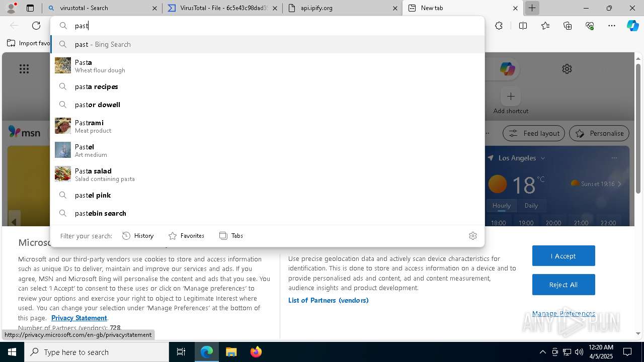Expand the Los Angeles location dropdown
Image resolution: width=644 pixels, height=362 pixels.
543,158
